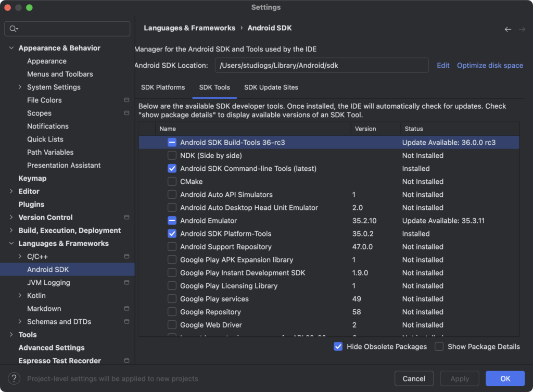Click project-level icon beside Espresso Test Recorder
533x392 pixels.
tap(127, 361)
